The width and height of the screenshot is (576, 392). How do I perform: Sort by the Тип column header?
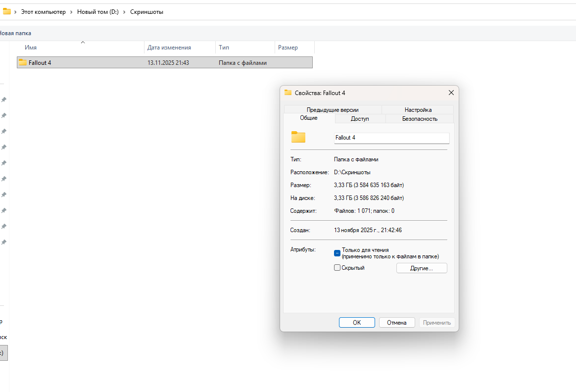(245, 48)
